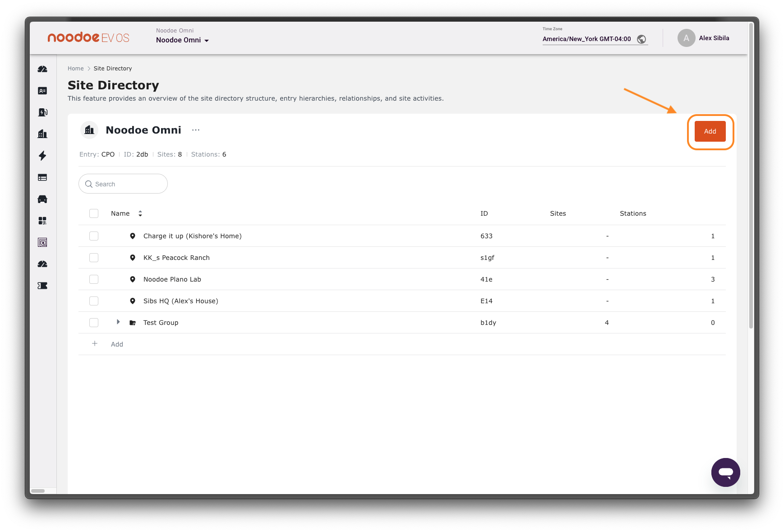Click the ID card icon in sidebar
This screenshot has width=784, height=532.
tap(42, 91)
